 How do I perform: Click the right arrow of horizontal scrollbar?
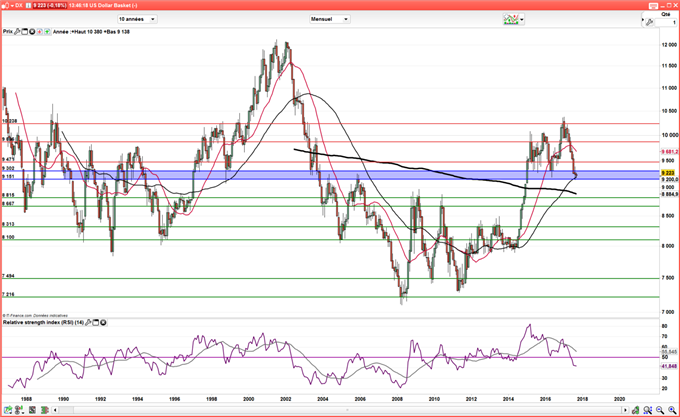click(x=625, y=410)
